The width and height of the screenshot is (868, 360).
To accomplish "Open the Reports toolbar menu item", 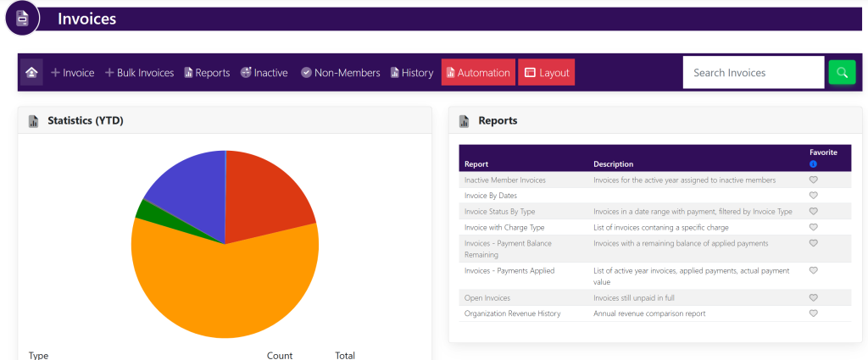I will (207, 73).
